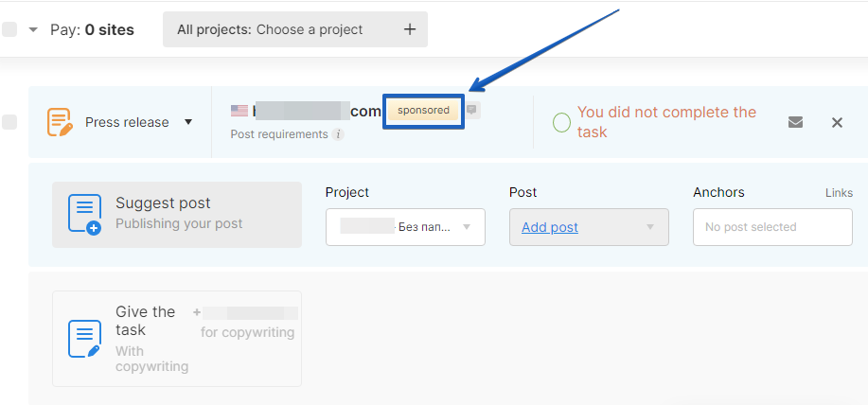Click the Suggest post document-plus icon

[84, 214]
